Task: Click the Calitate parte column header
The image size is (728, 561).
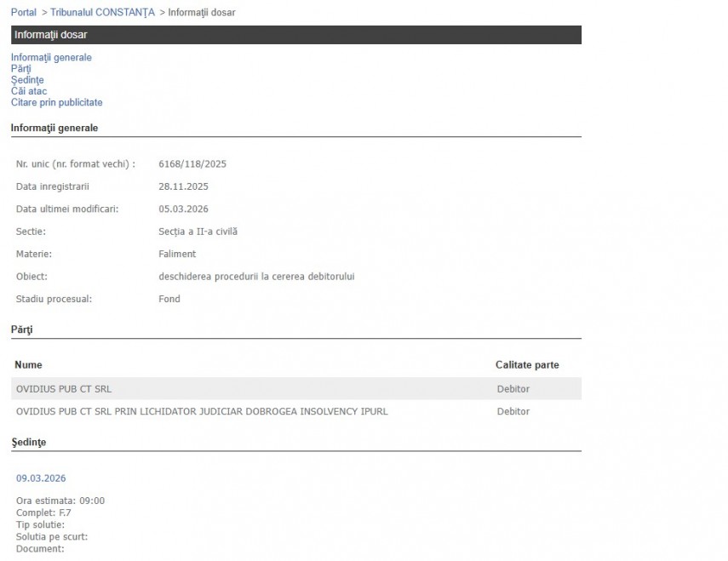Action: click(527, 365)
